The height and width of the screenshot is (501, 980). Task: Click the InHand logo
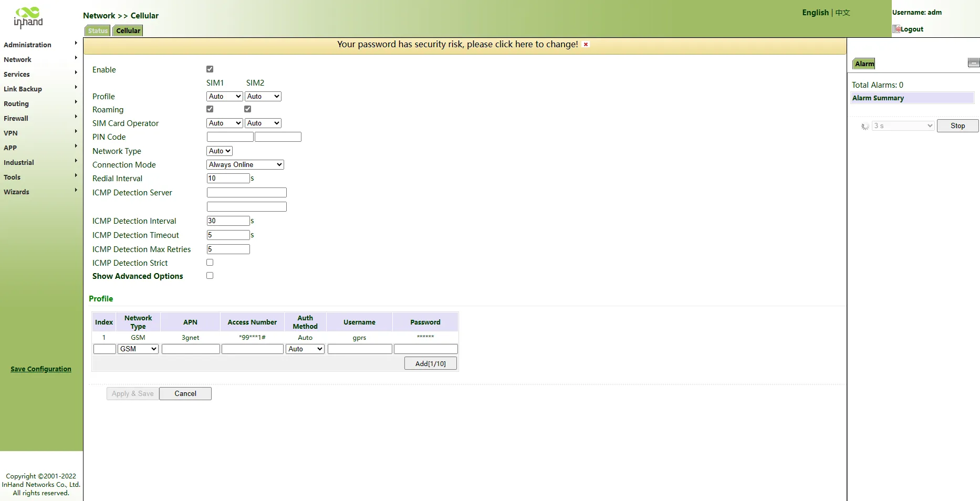click(28, 17)
